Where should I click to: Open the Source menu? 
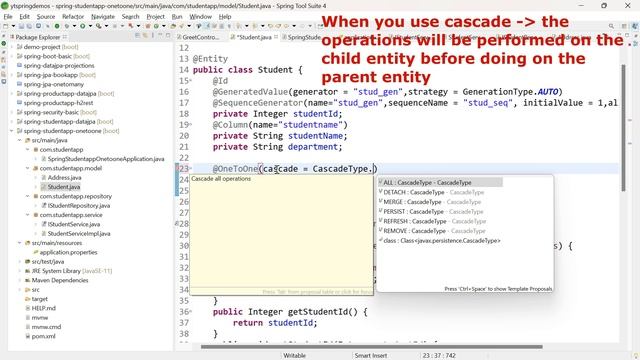tap(46, 16)
